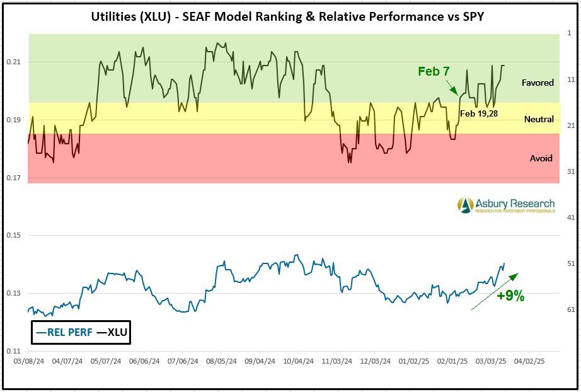The width and height of the screenshot is (581, 392).
Task: Select the Neutral zone label
Action: [539, 119]
